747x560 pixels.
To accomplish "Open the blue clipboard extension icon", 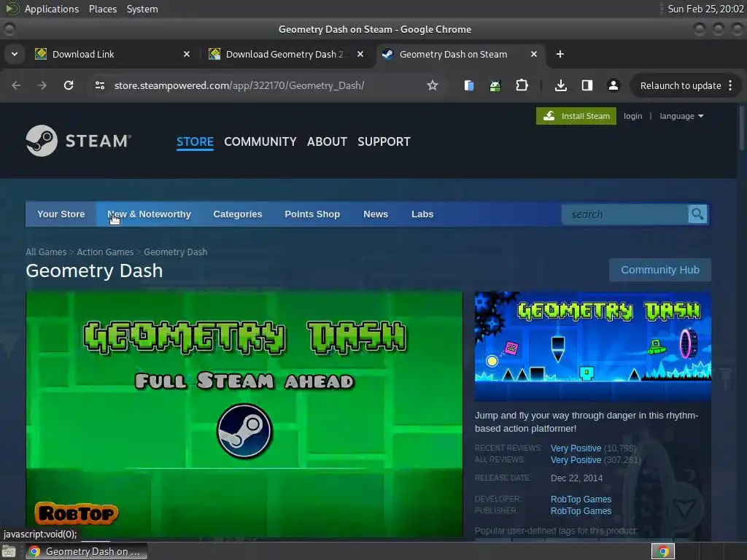I will pyautogui.click(x=469, y=85).
